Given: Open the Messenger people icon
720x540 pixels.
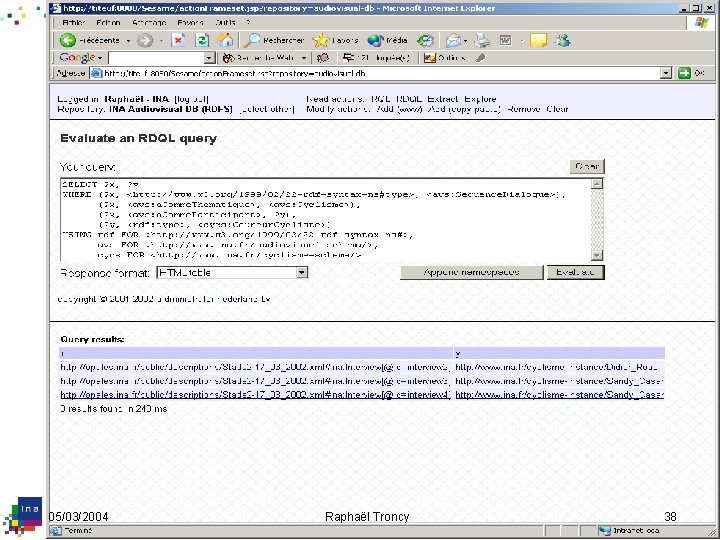Looking at the screenshot, I should (x=562, y=40).
